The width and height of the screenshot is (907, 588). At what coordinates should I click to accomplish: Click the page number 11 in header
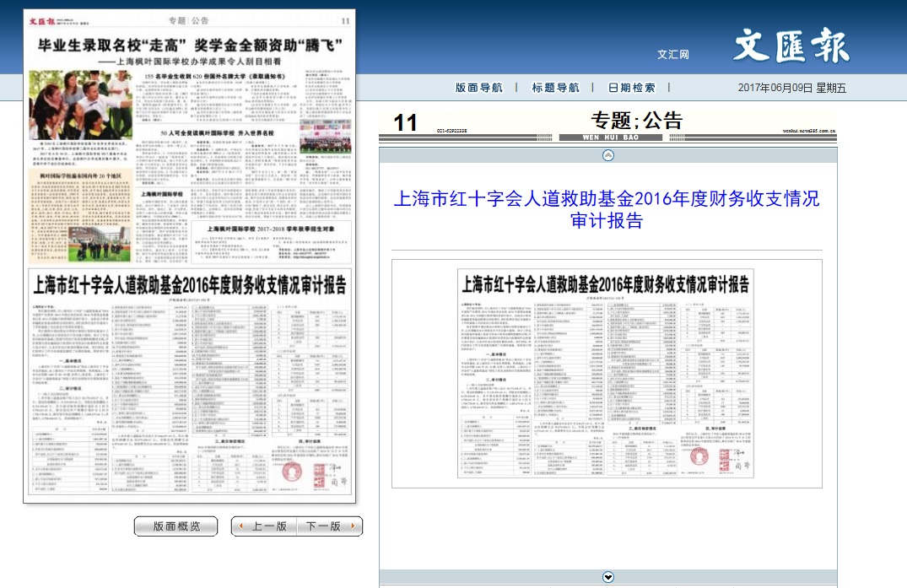[x=405, y=123]
